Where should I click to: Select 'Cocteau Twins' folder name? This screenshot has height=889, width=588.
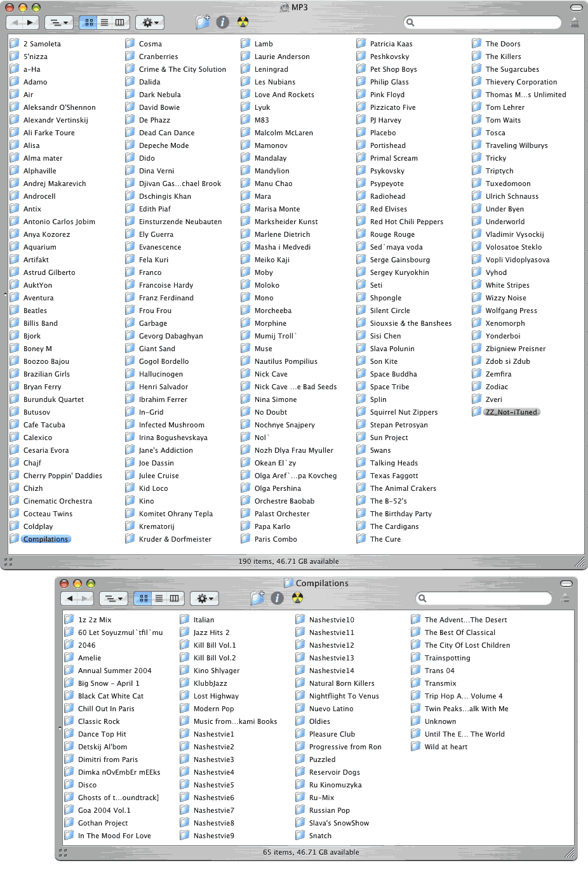(48, 514)
